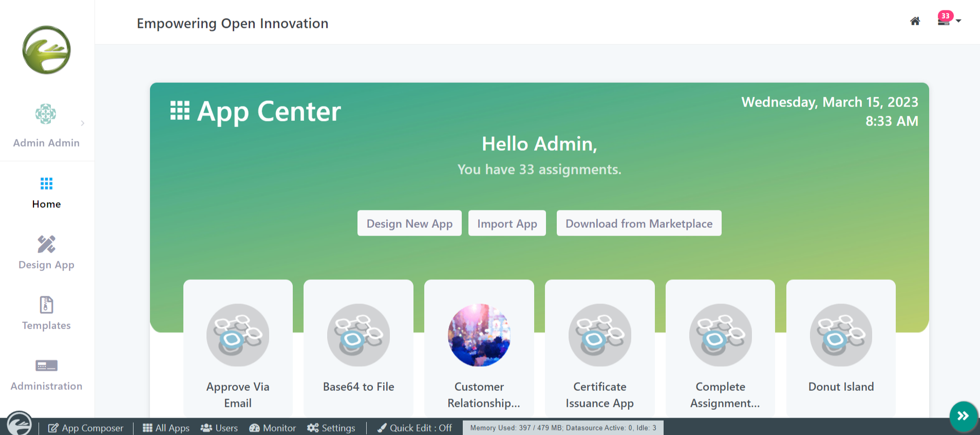Click the memory usage status text

563,428
